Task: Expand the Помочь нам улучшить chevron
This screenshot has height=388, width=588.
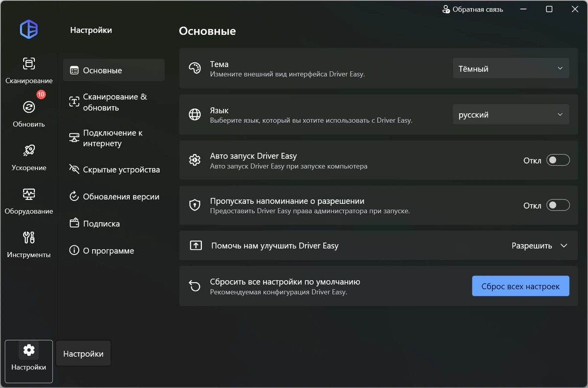Action: [x=563, y=245]
